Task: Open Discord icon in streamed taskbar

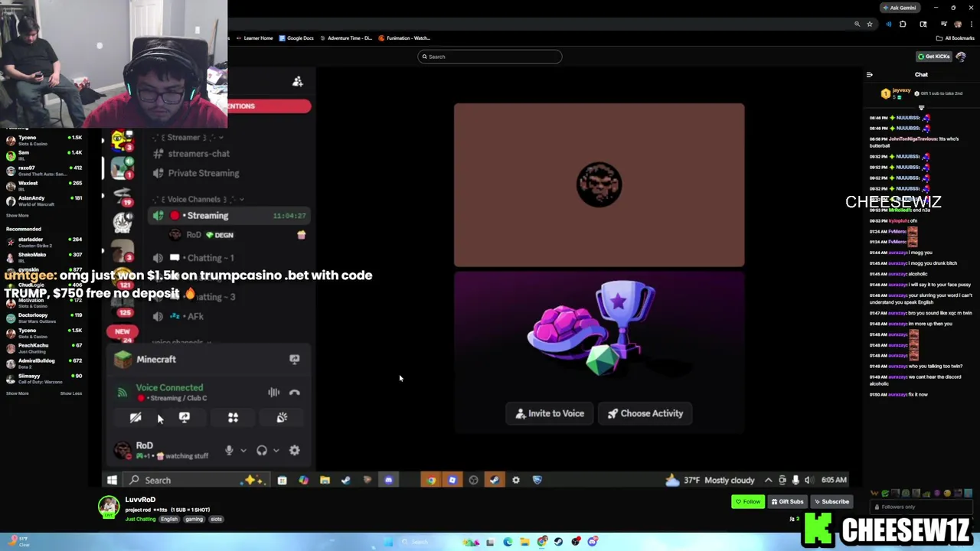Action: [x=389, y=481]
